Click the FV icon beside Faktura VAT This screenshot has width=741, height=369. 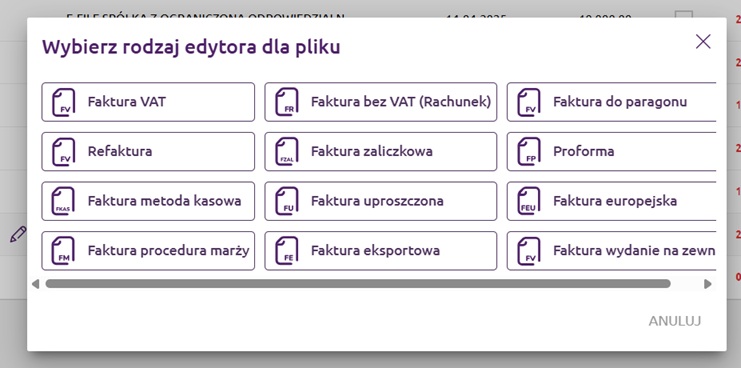click(63, 102)
